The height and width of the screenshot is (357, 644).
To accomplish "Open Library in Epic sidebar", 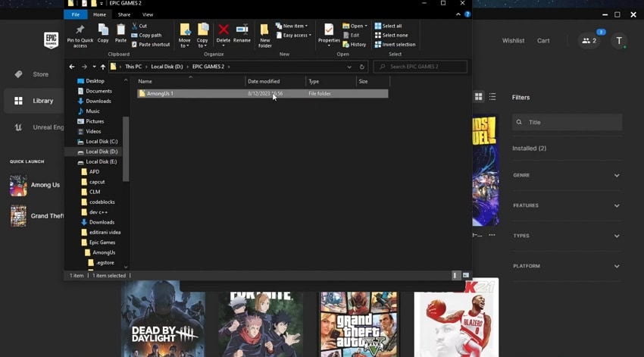I will tap(35, 101).
